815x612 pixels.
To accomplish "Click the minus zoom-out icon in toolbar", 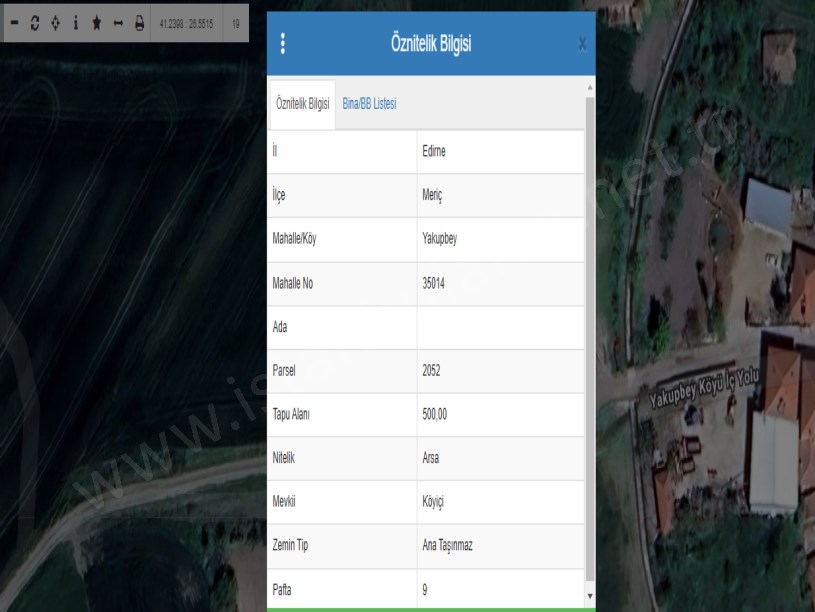I will point(15,22).
